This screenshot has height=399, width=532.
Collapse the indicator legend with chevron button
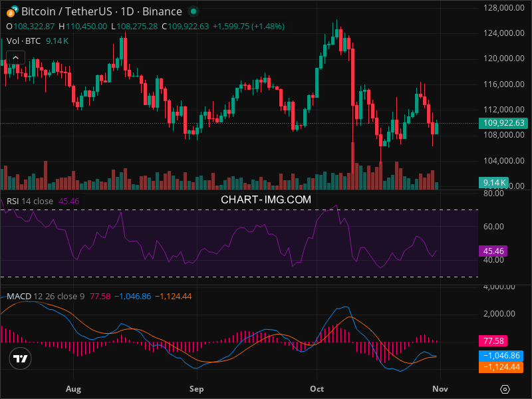15,58
